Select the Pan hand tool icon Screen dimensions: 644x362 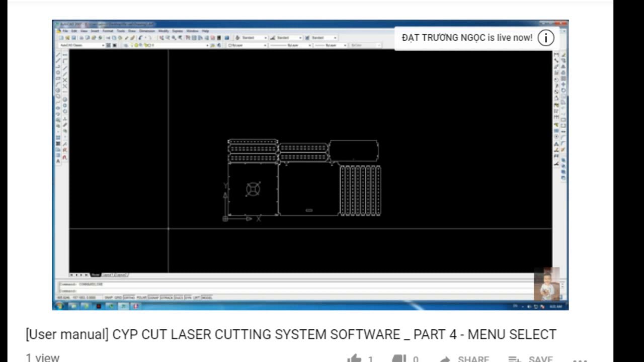(x=162, y=38)
